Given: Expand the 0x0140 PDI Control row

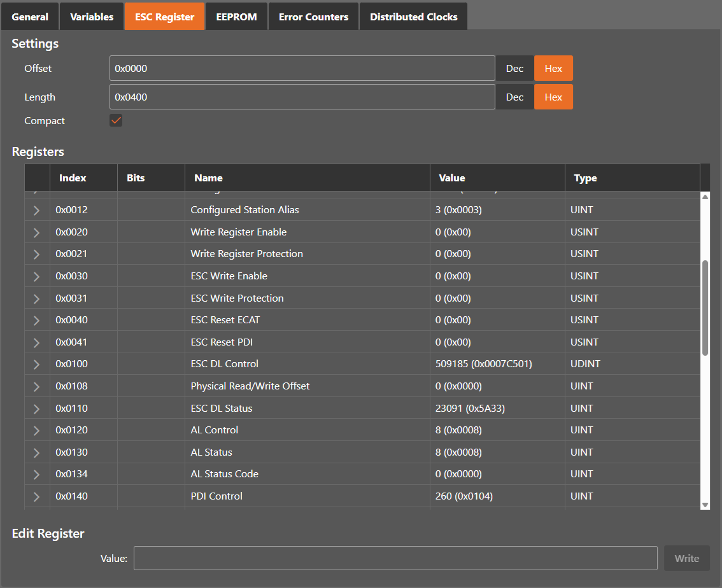Looking at the screenshot, I should [36, 496].
